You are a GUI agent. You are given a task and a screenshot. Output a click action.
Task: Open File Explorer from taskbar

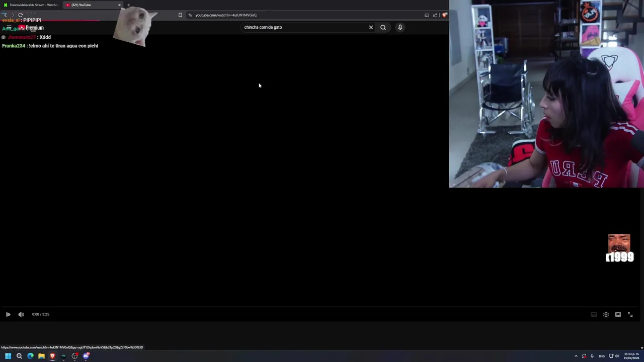click(41, 356)
